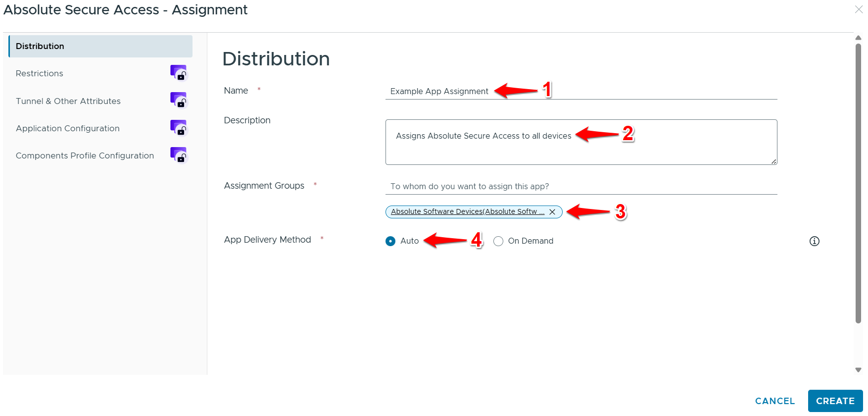The width and height of the screenshot is (868, 416).
Task: Click the lock icon beside Application Configuration
Action: click(x=179, y=128)
